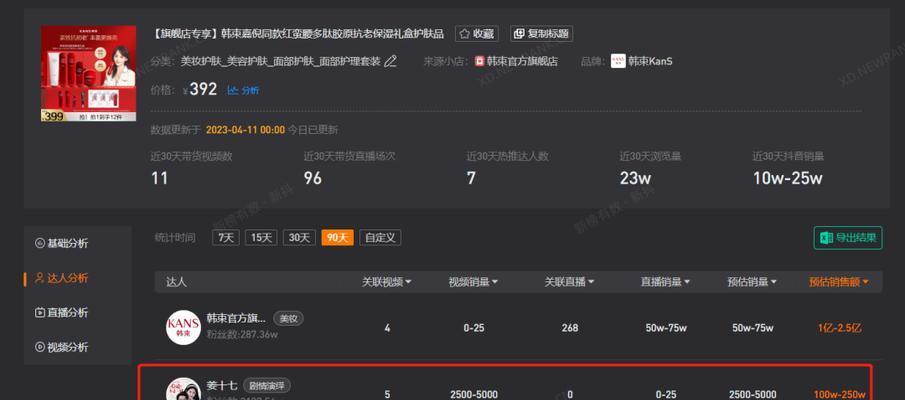Click the 268 related livestreams value

click(x=570, y=328)
